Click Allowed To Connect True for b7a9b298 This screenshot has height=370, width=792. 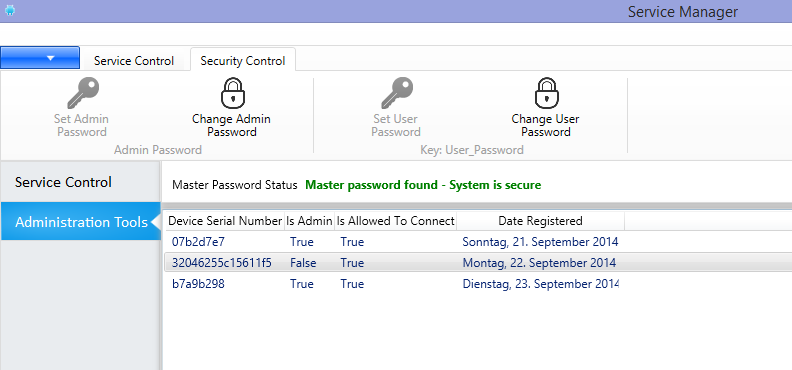click(x=352, y=284)
